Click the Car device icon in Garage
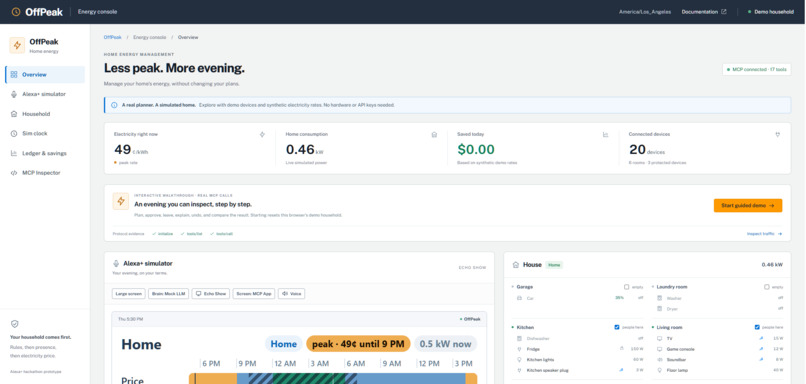 pos(519,298)
